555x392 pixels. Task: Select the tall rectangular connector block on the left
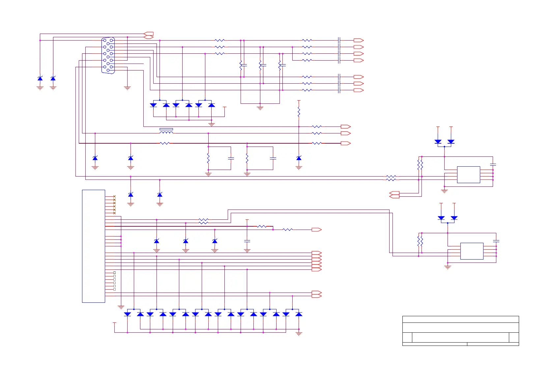pyautogui.click(x=94, y=246)
